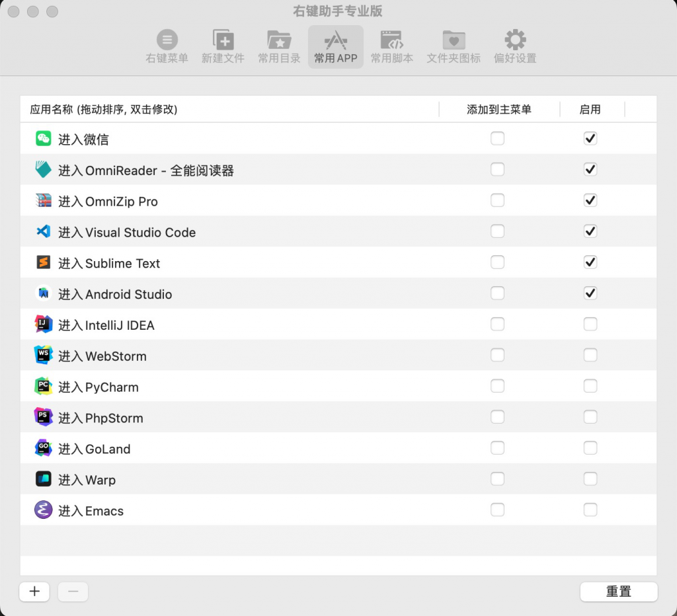Click the Warp terminal app icon
677x616 pixels.
pos(43,479)
